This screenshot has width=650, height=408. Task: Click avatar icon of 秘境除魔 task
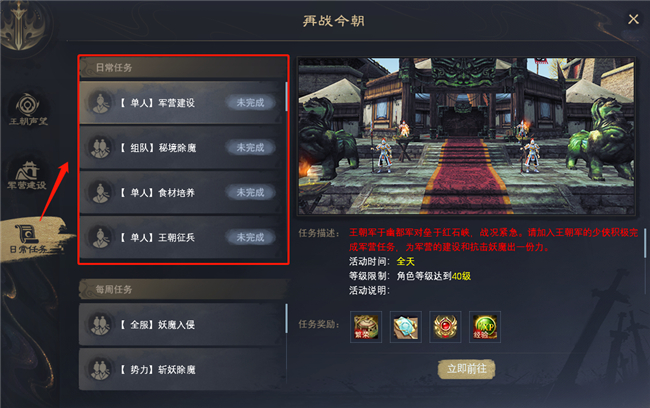[x=100, y=148]
